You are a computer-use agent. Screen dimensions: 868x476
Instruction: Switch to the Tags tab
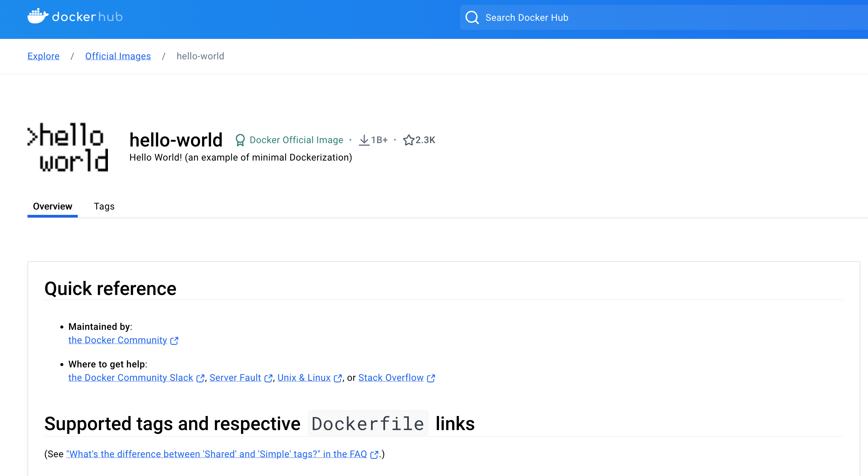[104, 206]
